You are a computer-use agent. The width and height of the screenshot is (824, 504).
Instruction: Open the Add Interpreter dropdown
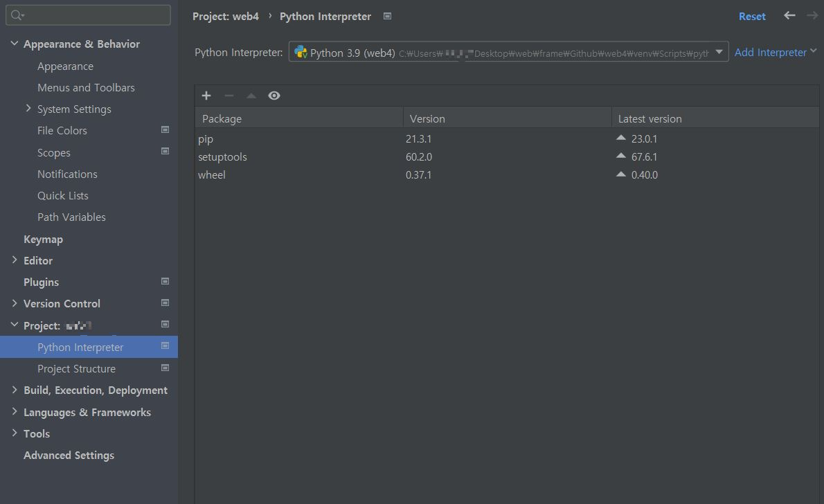point(775,52)
